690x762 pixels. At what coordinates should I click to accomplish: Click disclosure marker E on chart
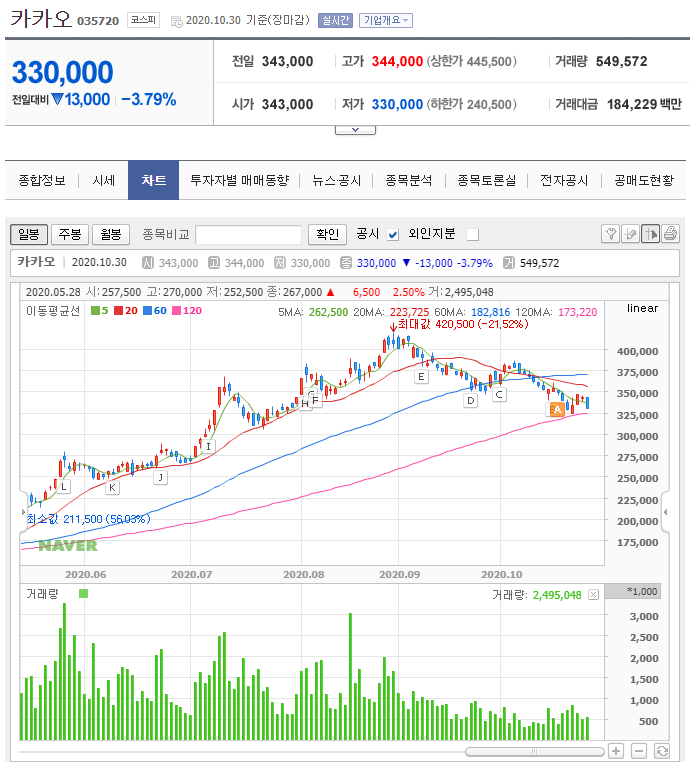tap(421, 377)
